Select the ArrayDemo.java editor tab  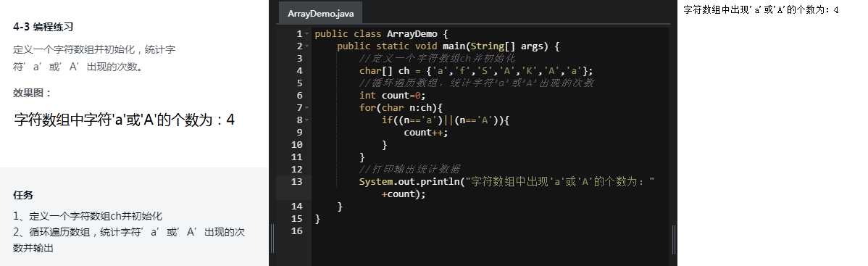320,13
